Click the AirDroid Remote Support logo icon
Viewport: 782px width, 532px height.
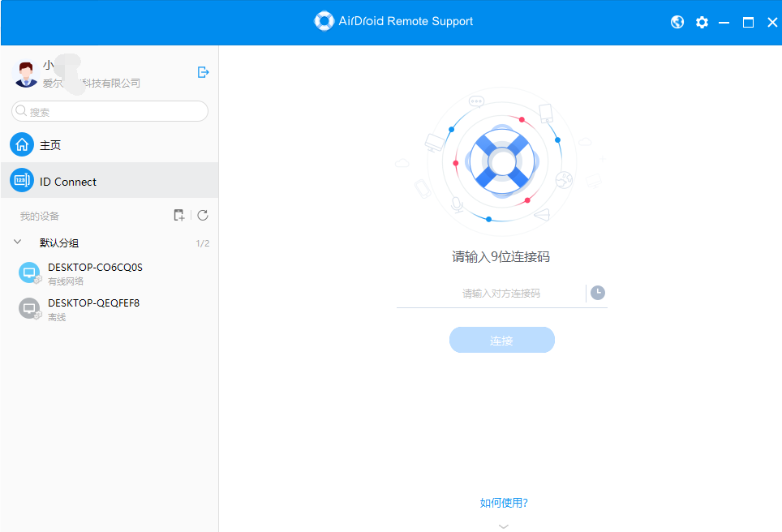(324, 21)
